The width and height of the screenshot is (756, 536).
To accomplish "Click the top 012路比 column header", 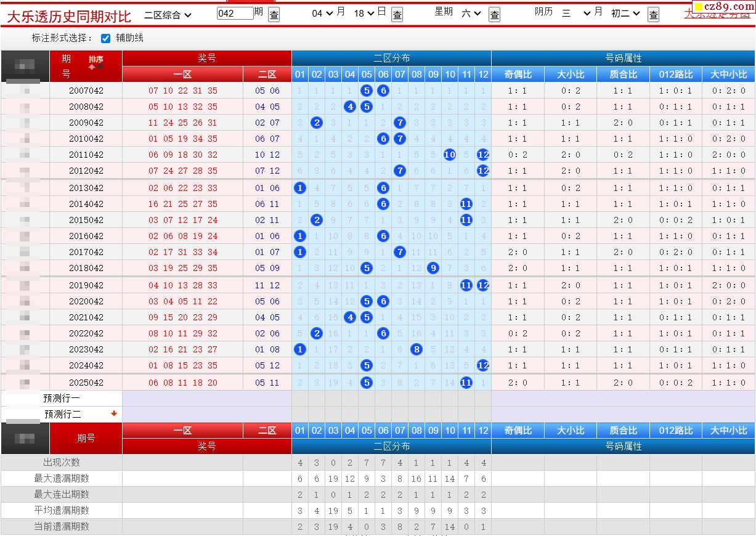I will [675, 75].
